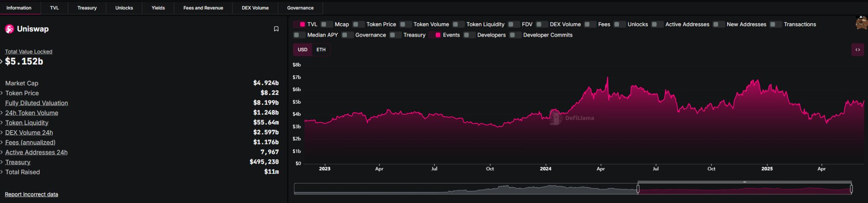Click the llama avatar icon at top right
The width and height of the screenshot is (868, 203).
[861, 23]
